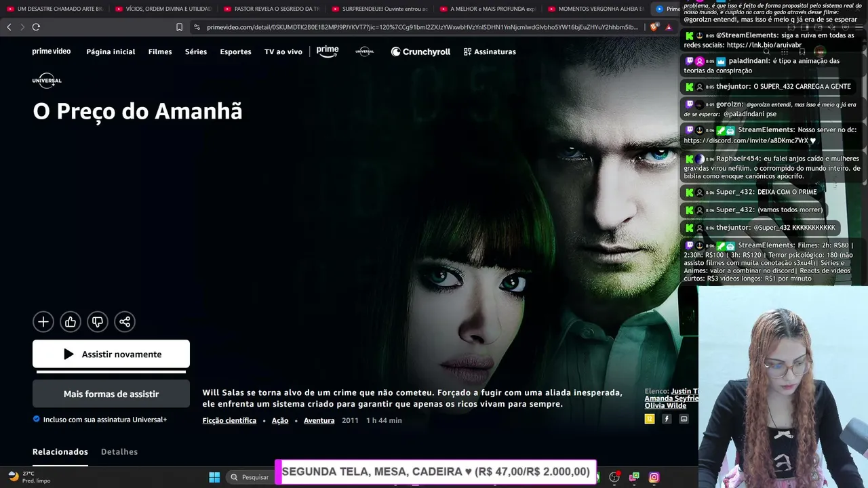Open Amanda Seyfried cast link
Viewport: 868px width, 488px height.
pos(671,399)
